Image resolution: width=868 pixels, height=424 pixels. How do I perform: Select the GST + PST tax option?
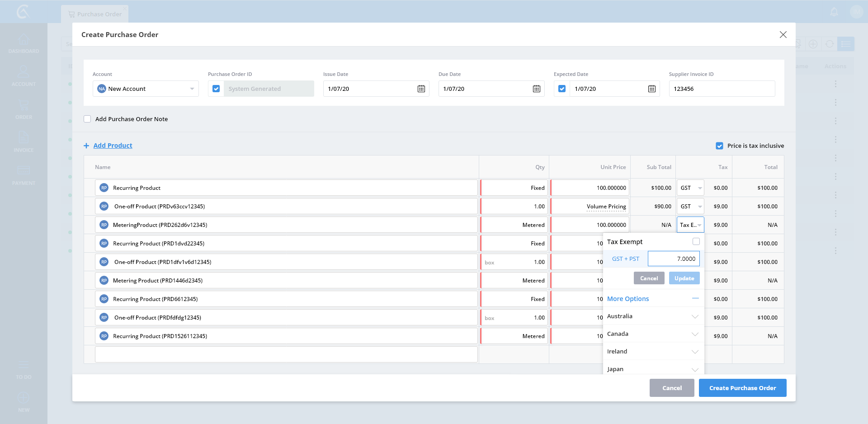pyautogui.click(x=625, y=259)
